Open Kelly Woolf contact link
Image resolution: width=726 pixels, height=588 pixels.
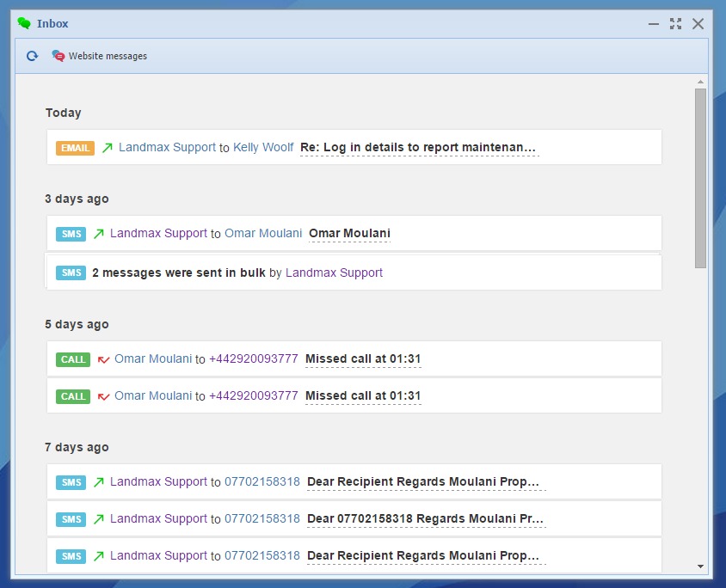[263, 147]
